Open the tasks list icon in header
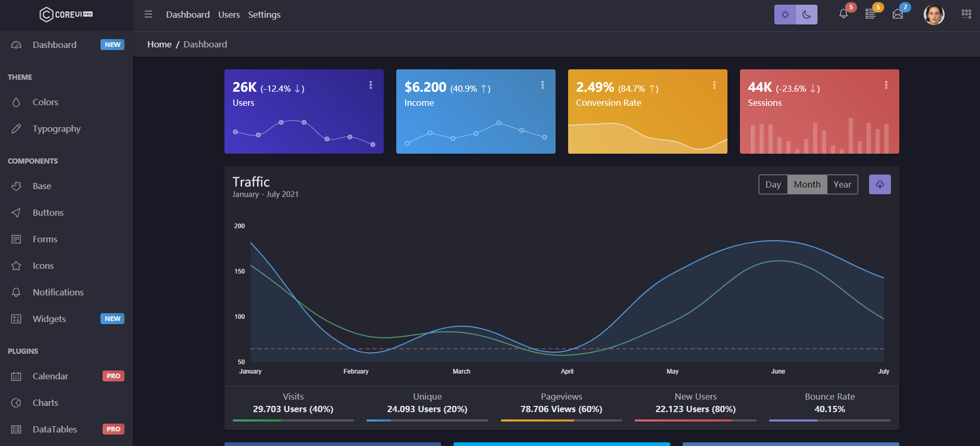The height and width of the screenshot is (446, 980). tap(870, 14)
